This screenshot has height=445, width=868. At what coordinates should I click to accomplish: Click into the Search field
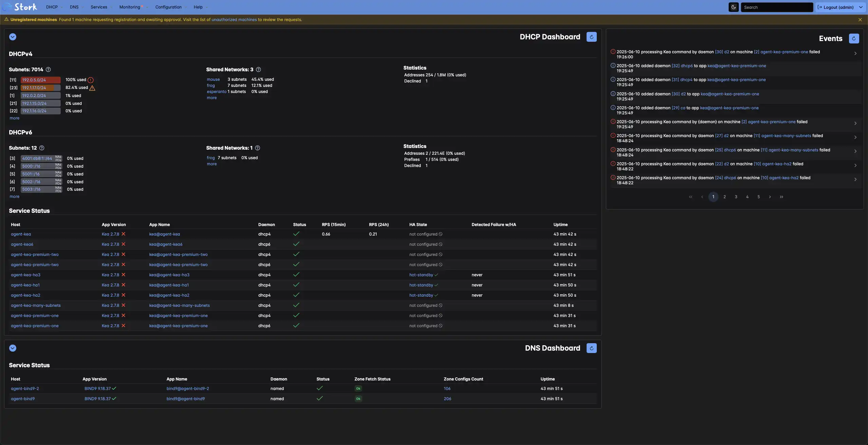click(776, 7)
